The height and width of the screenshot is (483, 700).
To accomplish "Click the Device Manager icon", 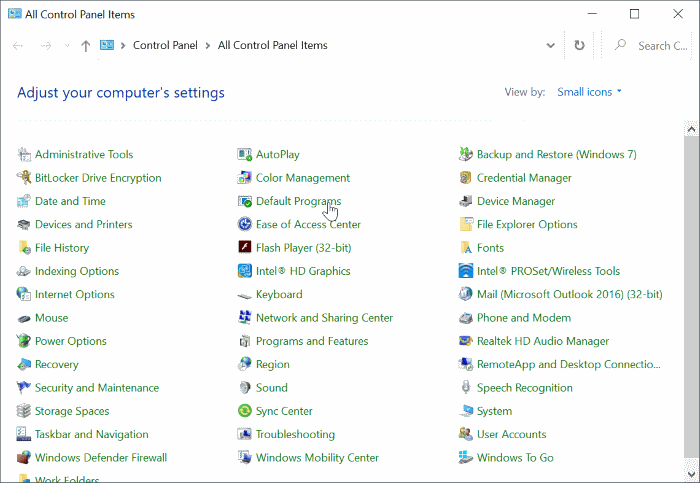I will [466, 201].
